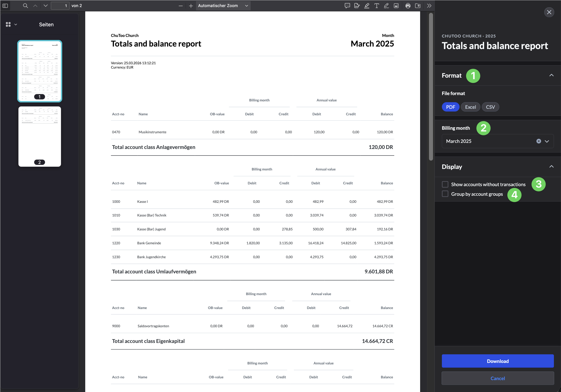Viewport: 561px width, 392px height.
Task: Open the Billing month March 2025 dropdown
Action: (x=547, y=141)
